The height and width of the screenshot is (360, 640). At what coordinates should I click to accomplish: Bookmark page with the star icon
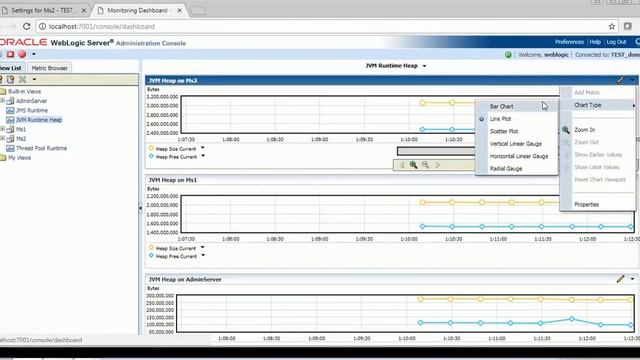611,27
